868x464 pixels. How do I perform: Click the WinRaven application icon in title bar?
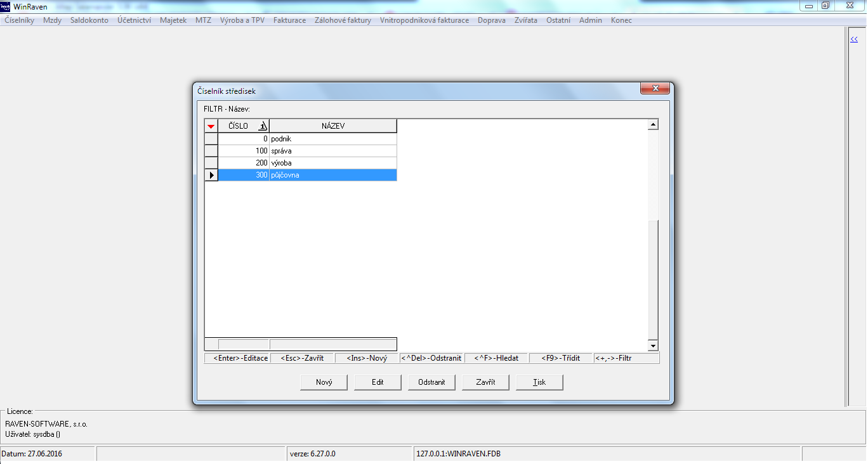(x=6, y=6)
